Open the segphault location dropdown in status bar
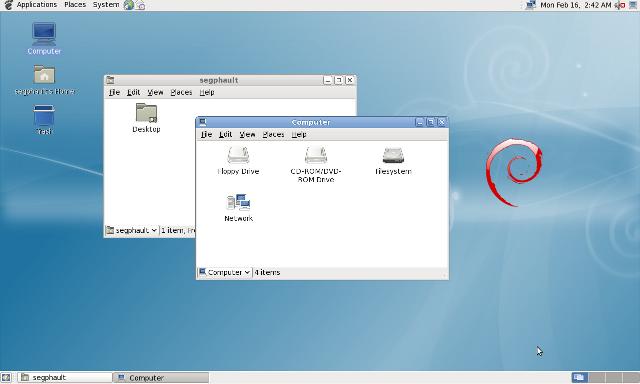The height and width of the screenshot is (384, 640). coord(132,231)
